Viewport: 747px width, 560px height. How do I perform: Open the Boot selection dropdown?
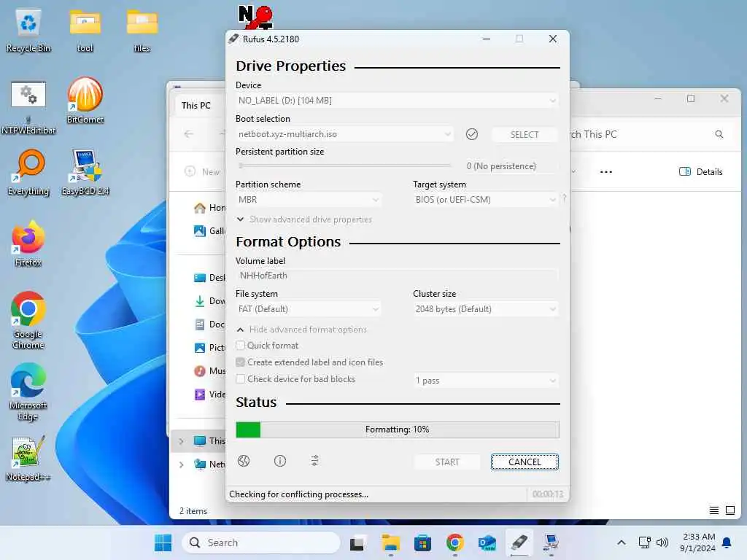tap(344, 134)
